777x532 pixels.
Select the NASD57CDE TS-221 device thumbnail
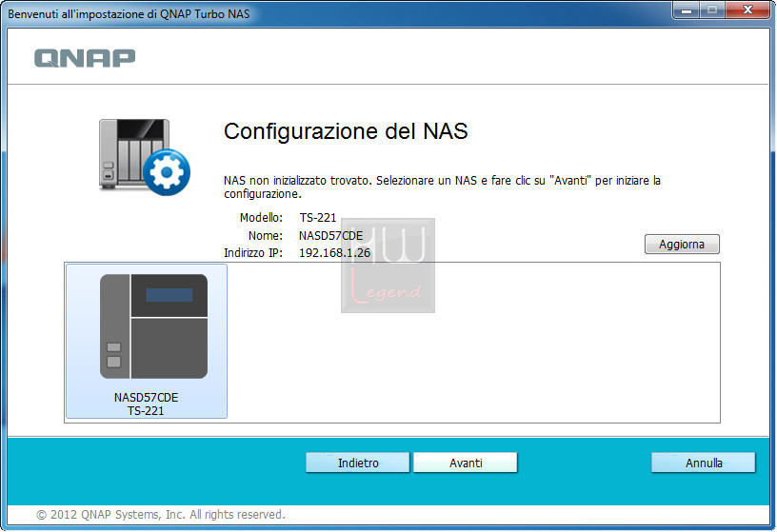pyautogui.click(x=147, y=342)
